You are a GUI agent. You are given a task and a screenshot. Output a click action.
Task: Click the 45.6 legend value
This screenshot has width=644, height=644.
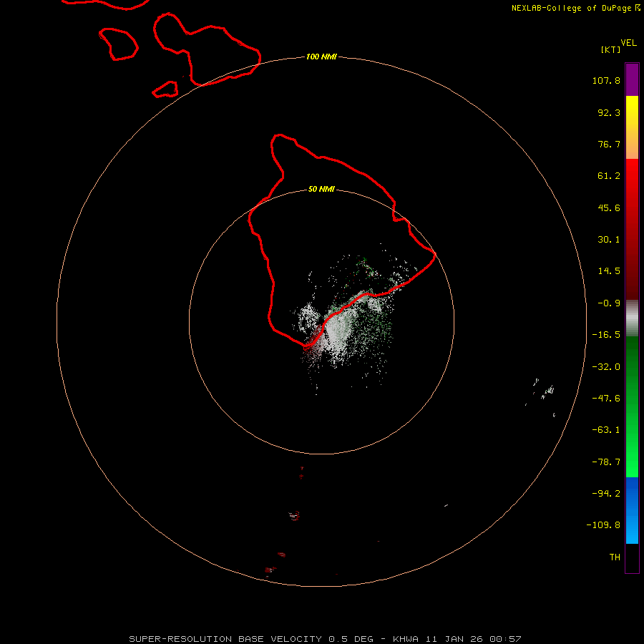609,208
